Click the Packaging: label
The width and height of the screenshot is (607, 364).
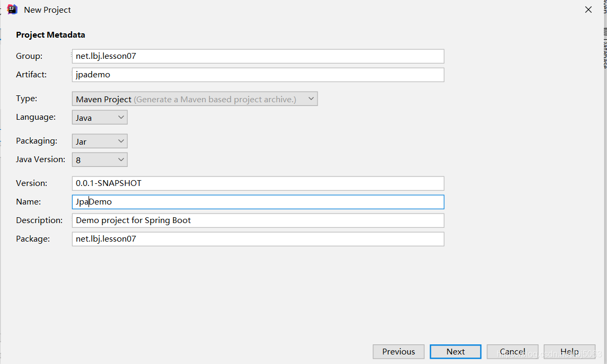[37, 141]
